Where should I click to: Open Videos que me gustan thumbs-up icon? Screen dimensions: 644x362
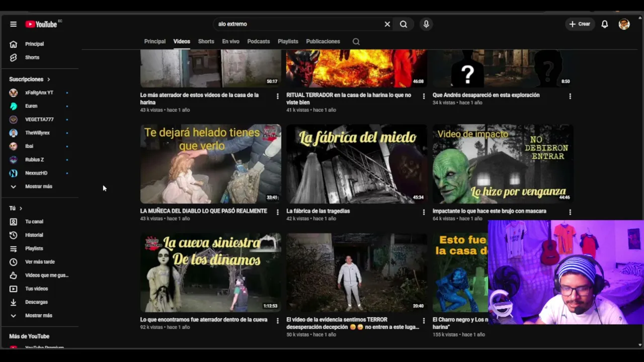[14, 276]
